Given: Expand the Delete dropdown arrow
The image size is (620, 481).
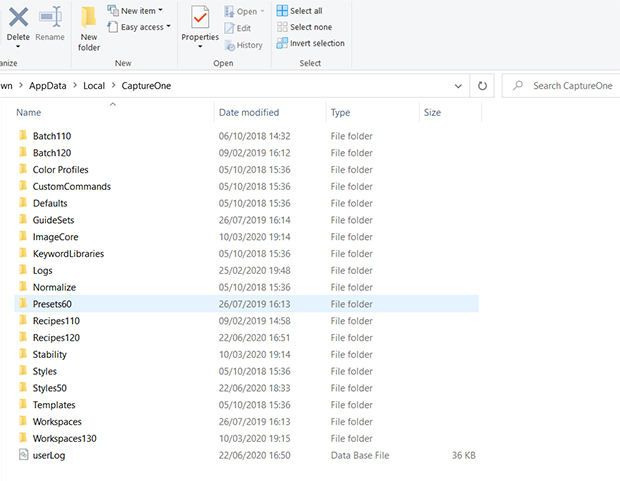Looking at the screenshot, I should click(x=18, y=47).
